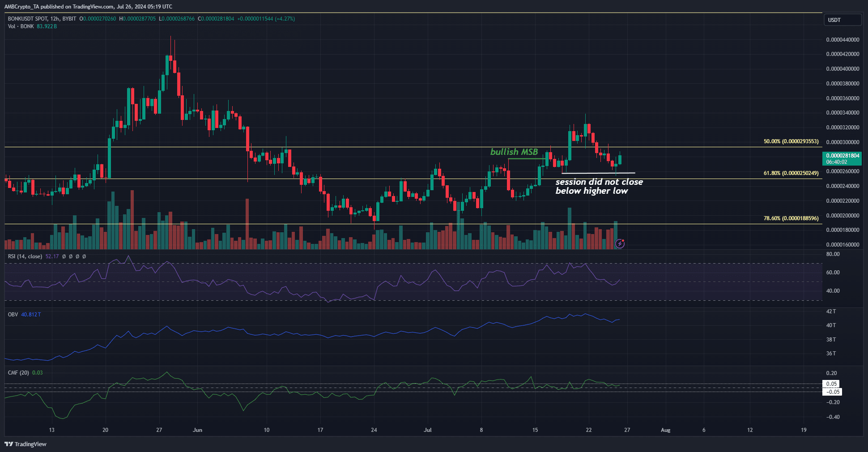868x452 pixels.
Task: Click the OBV axis value 42T
Action: point(831,311)
